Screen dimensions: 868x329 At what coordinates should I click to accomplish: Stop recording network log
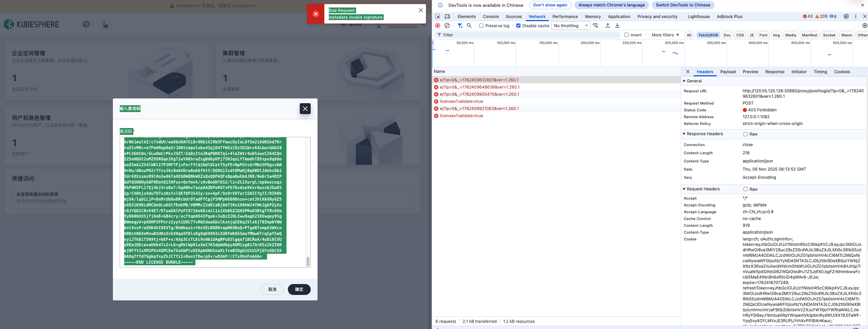coord(438,26)
